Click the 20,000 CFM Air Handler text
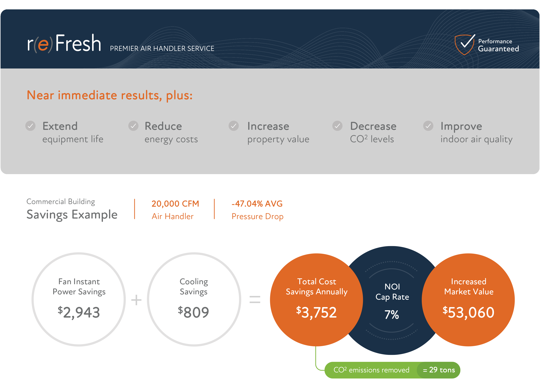Viewport: 540px width, 392px height. pyautogui.click(x=175, y=210)
